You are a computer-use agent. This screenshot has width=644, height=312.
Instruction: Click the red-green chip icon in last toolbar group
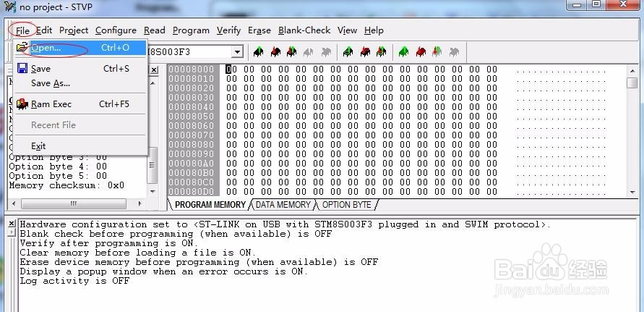(437, 52)
